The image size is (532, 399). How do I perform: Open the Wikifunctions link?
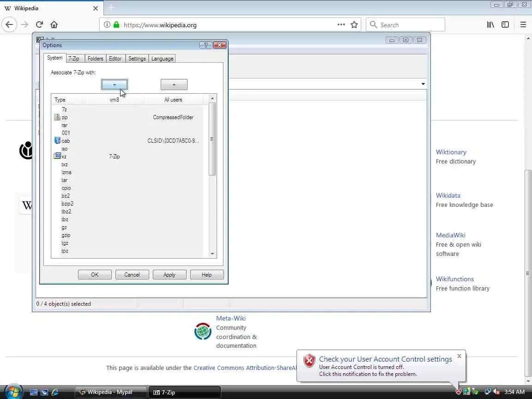click(454, 279)
